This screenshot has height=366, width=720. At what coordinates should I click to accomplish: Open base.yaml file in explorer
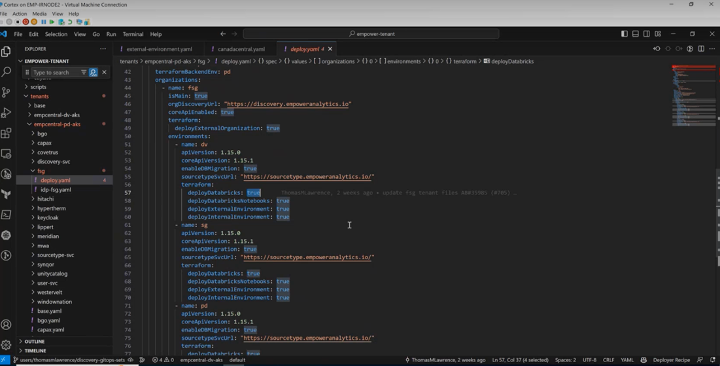[50, 311]
